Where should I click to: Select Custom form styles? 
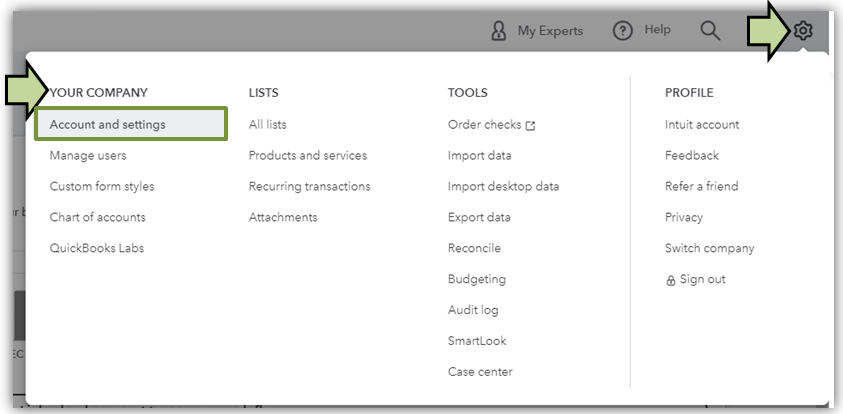102,187
